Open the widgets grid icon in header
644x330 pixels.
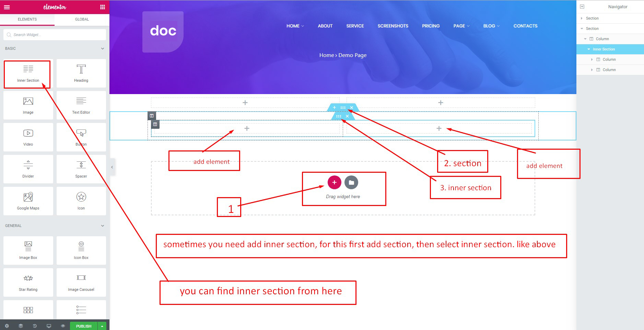[x=102, y=7]
